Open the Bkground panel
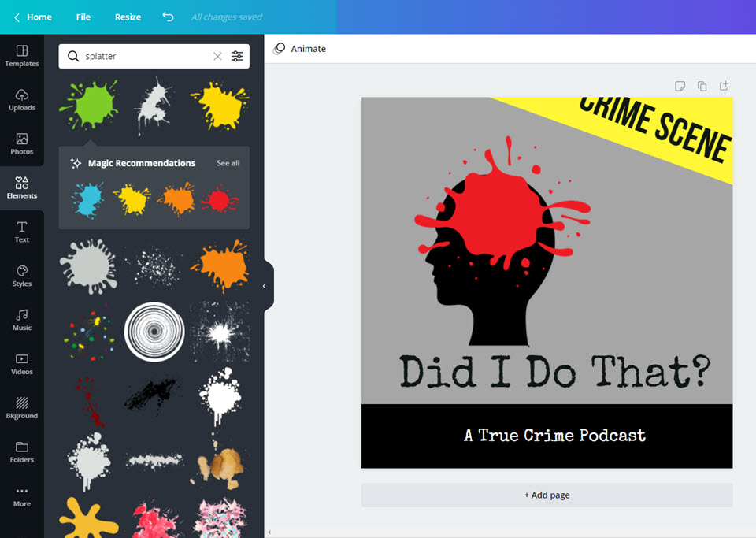The width and height of the screenshot is (756, 538). pos(22,408)
